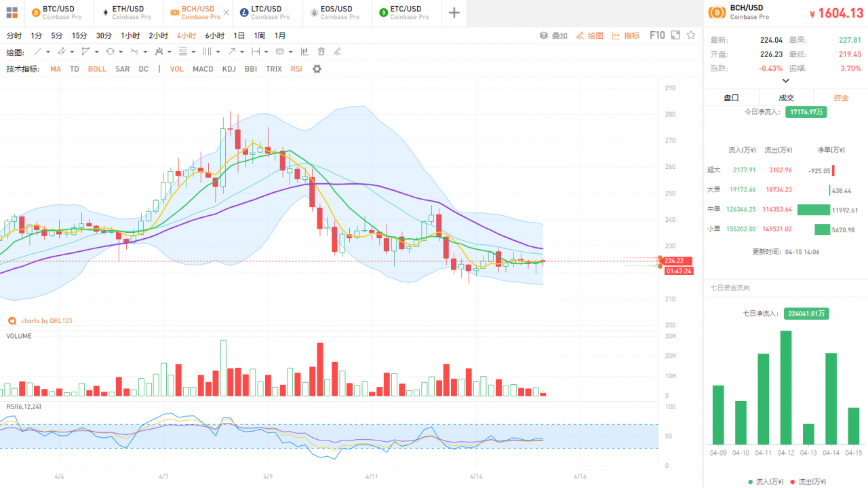Screen dimensions: 868x488
Task: Select the 1日 timeframe
Action: point(239,35)
